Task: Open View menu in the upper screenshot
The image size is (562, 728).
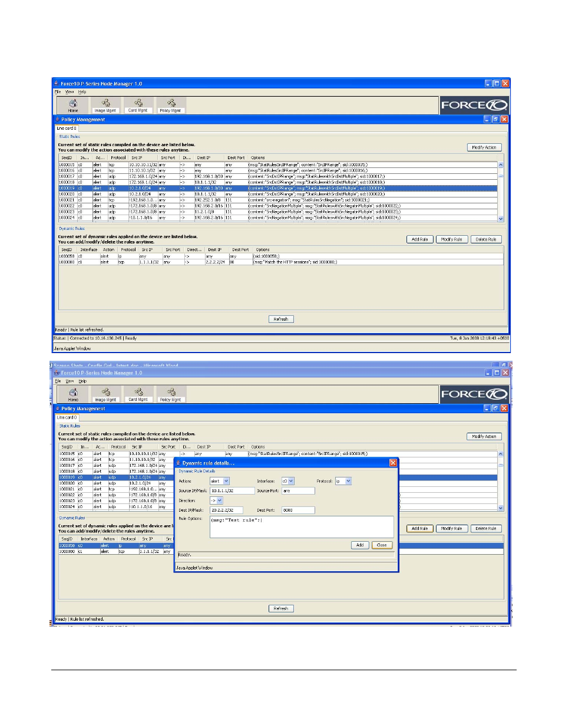Action: coord(70,92)
